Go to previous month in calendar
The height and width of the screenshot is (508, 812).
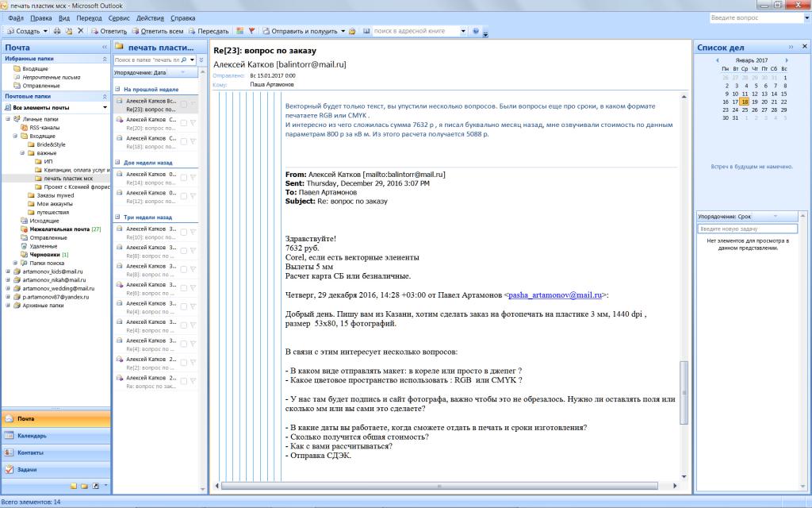717,60
